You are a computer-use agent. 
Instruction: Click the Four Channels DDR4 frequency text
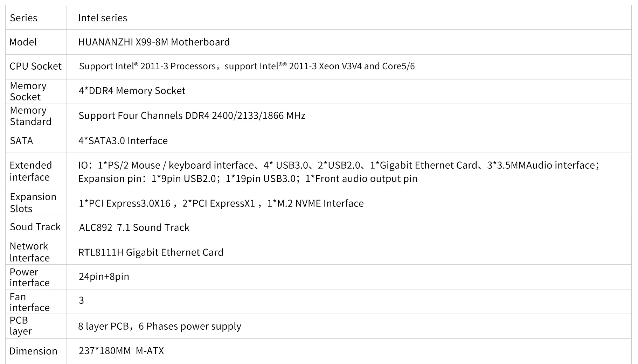pos(192,115)
